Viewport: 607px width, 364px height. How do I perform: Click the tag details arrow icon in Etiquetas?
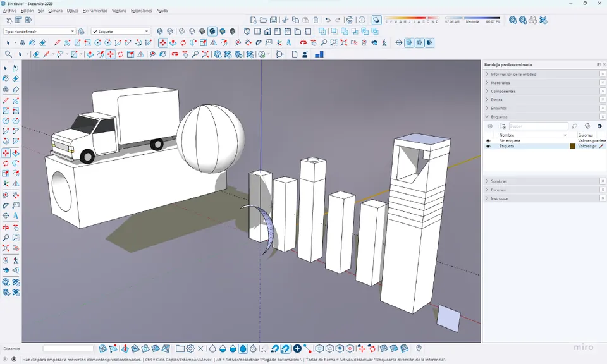(599, 126)
